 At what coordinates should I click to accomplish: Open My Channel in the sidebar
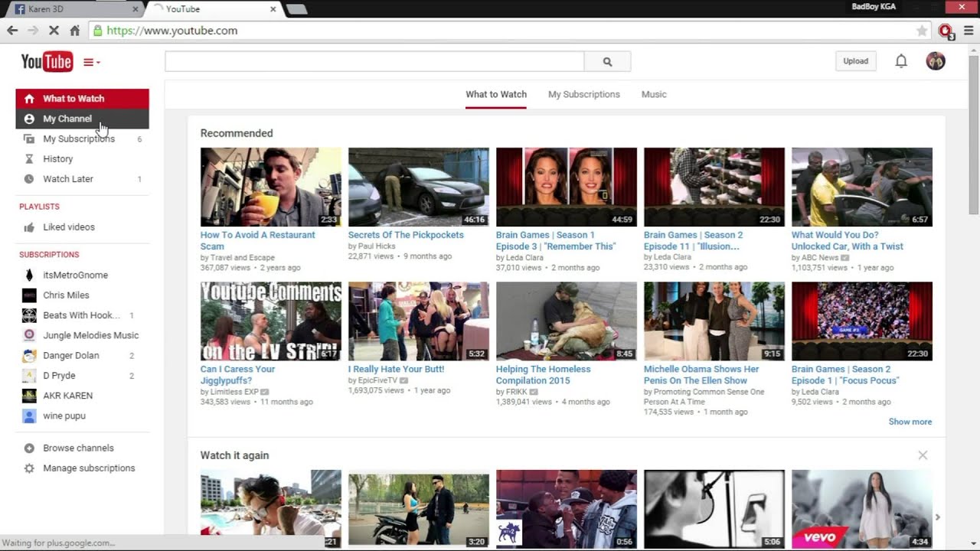click(82, 119)
